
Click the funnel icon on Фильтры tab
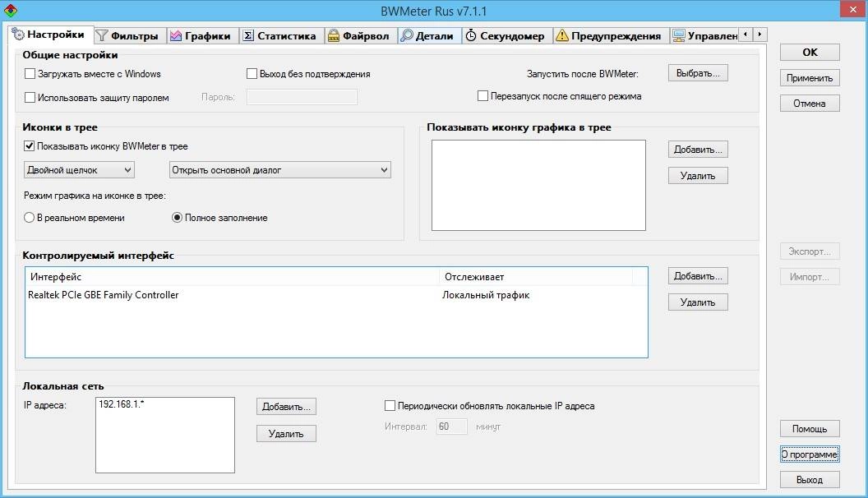tap(101, 36)
